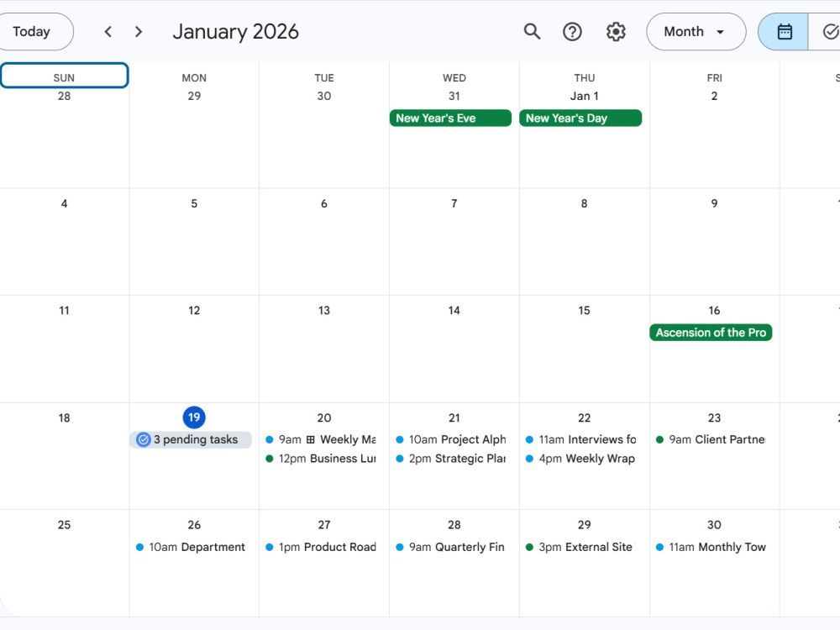
Task: Open Ascension of the Pro holiday event
Action: (x=711, y=333)
